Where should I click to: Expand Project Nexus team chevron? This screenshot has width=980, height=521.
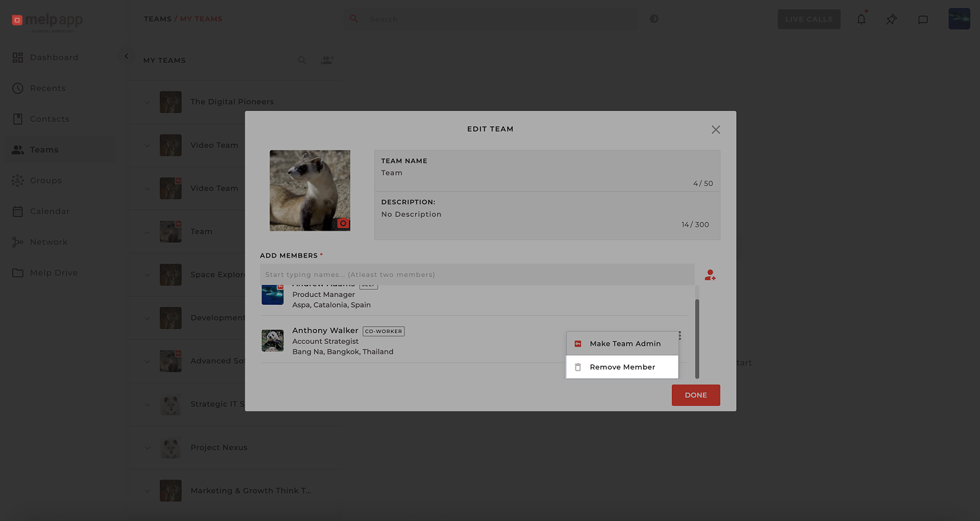[x=148, y=447]
